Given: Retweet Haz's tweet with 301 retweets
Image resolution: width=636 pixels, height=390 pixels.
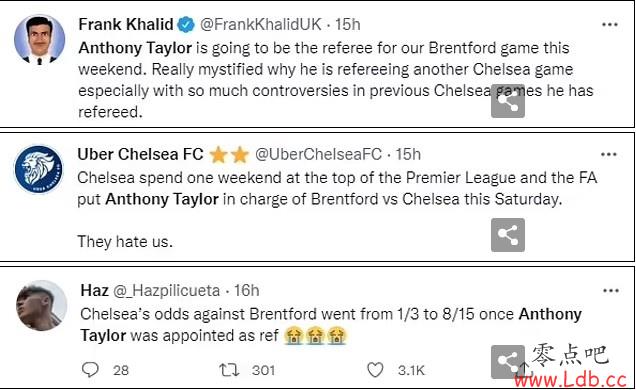Looking at the screenshot, I should point(230,370).
